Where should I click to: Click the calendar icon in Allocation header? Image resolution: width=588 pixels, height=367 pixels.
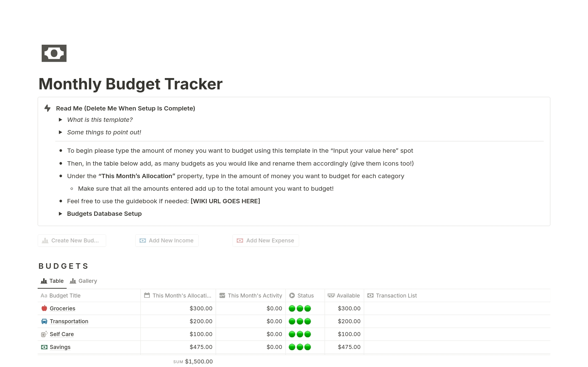[x=147, y=295]
